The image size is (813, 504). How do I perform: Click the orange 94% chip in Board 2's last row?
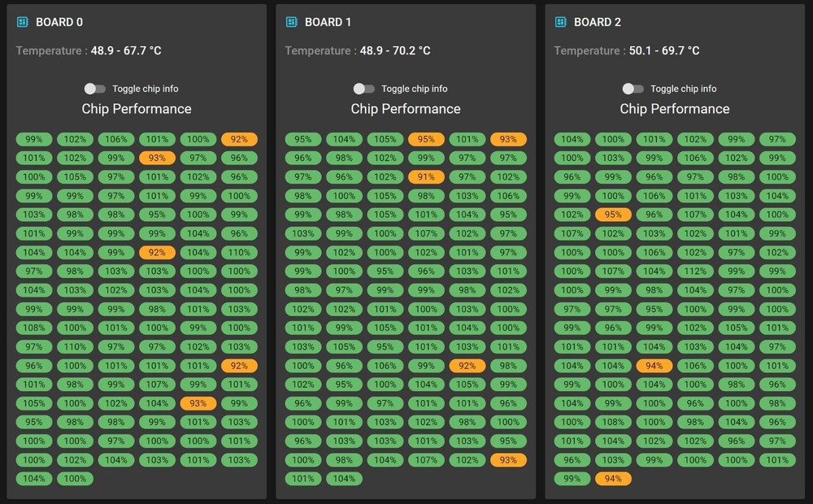coord(613,479)
